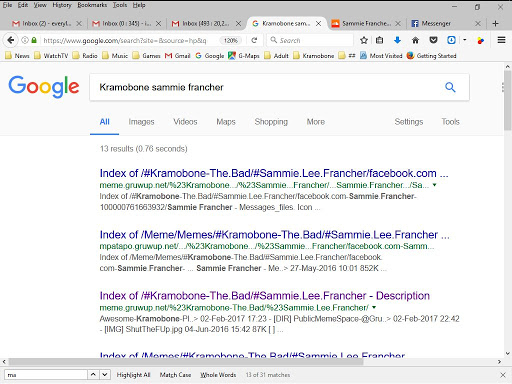This screenshot has width=512, height=384.
Task: Click the horizontal scrollbar thumb
Action: pyautogui.click(x=186, y=362)
